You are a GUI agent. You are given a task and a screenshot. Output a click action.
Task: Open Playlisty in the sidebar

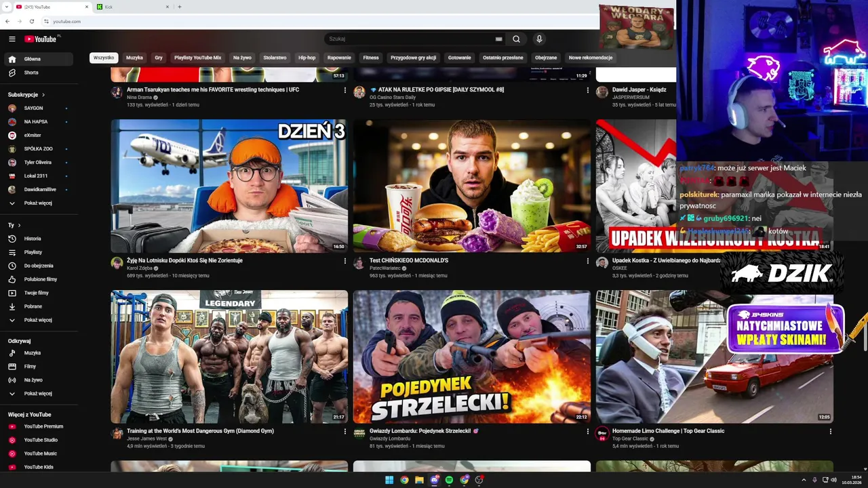coord(40,252)
